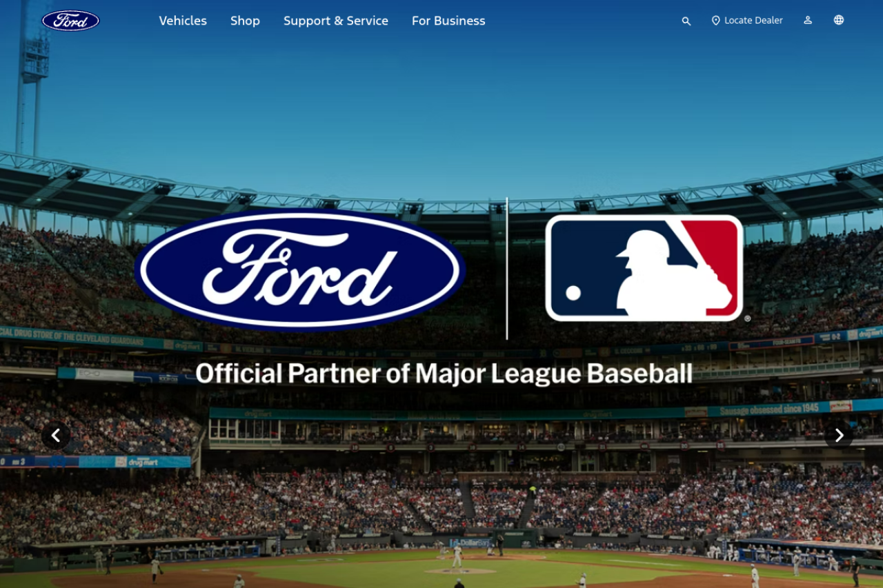Open the Vehicles menu
Screen dimensions: 883x588
(x=183, y=21)
